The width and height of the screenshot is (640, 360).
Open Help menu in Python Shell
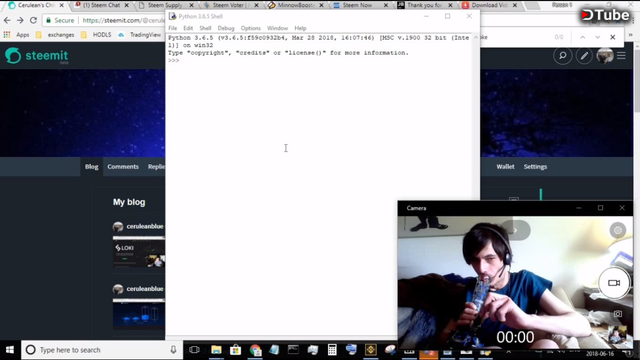pyautogui.click(x=300, y=28)
